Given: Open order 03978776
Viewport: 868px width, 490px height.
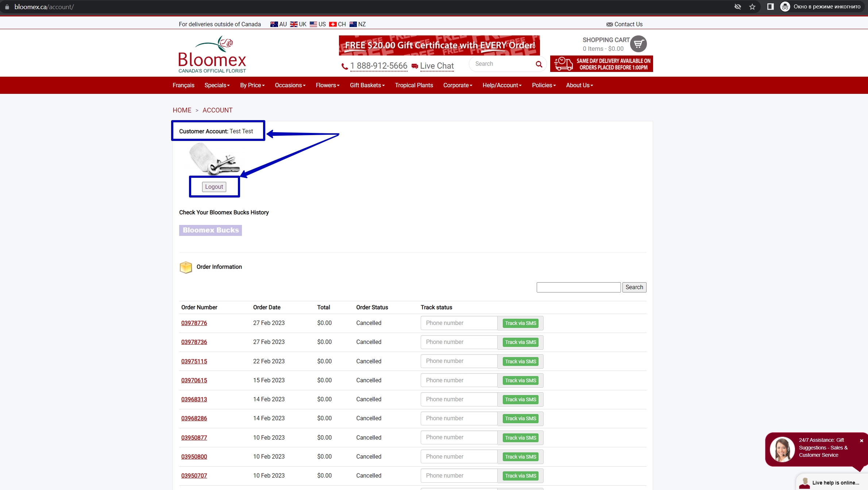Looking at the screenshot, I should pyautogui.click(x=194, y=323).
